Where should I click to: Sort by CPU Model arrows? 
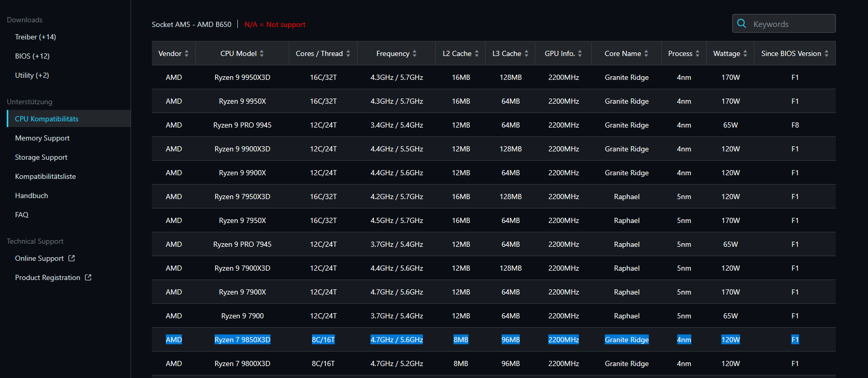tap(262, 53)
